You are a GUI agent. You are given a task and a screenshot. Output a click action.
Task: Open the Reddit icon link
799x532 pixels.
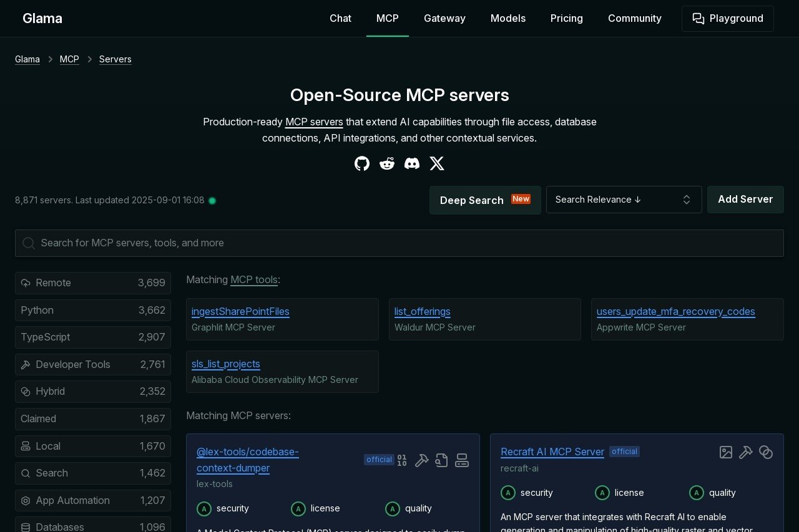pos(387,163)
